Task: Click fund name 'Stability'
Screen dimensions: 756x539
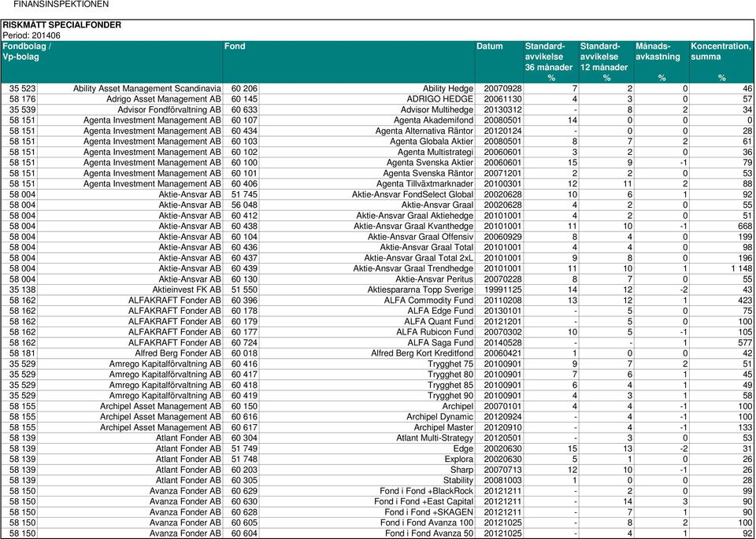Action: coord(458,481)
